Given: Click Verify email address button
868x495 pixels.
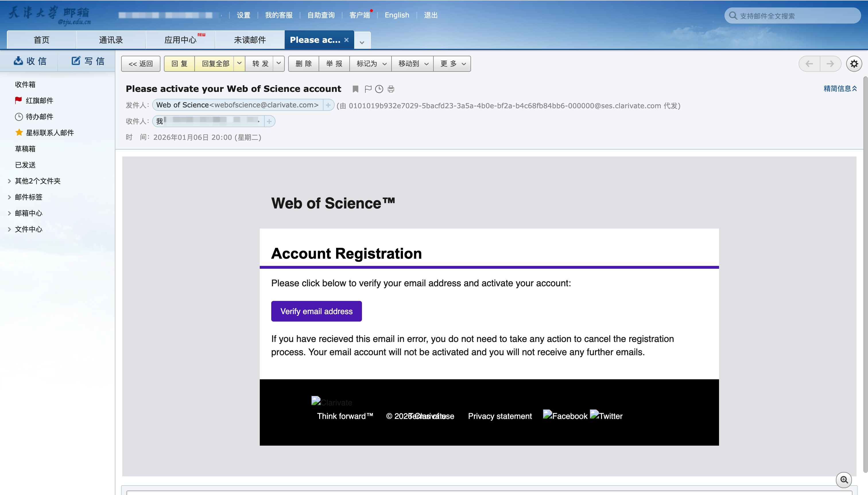Looking at the screenshot, I should point(316,311).
